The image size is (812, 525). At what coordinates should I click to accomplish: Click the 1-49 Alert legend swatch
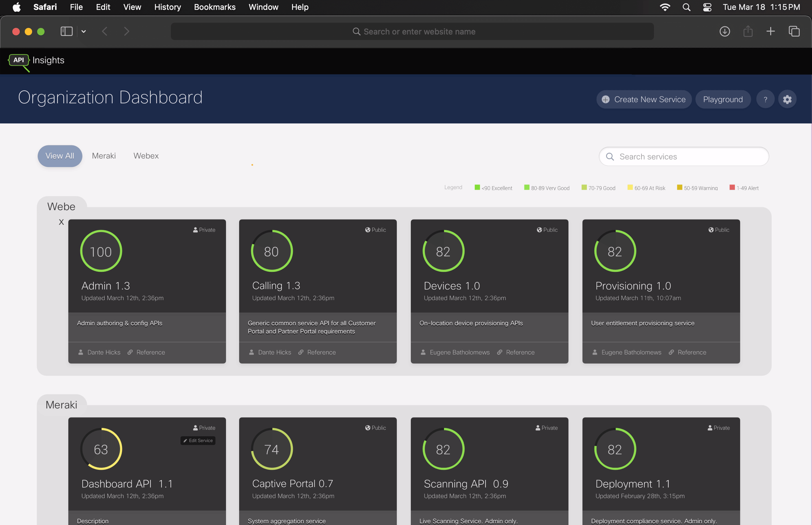(x=732, y=187)
